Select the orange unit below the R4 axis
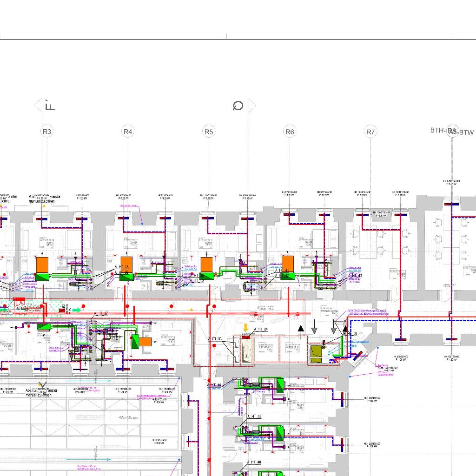The height and width of the screenshot is (476, 476). [127, 263]
